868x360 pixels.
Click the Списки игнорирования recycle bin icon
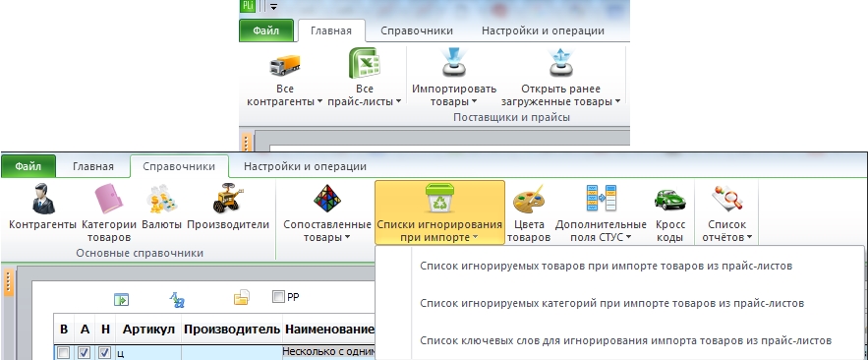click(439, 199)
